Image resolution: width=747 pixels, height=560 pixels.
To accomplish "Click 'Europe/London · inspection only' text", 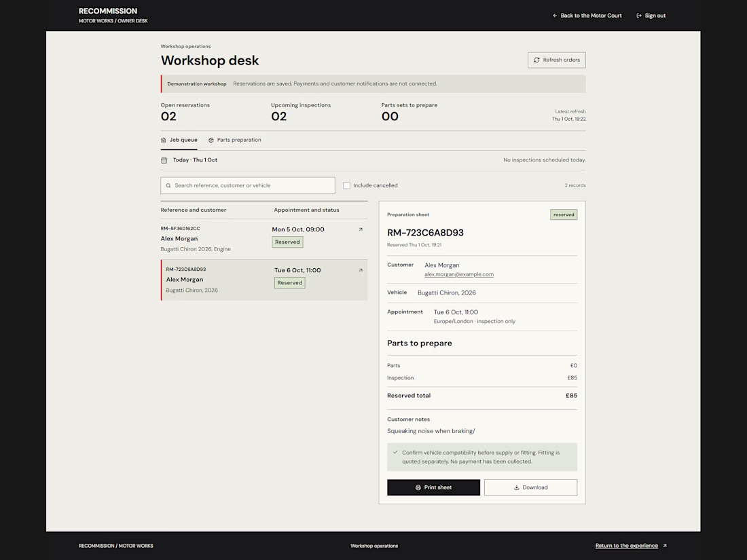I will tap(475, 322).
